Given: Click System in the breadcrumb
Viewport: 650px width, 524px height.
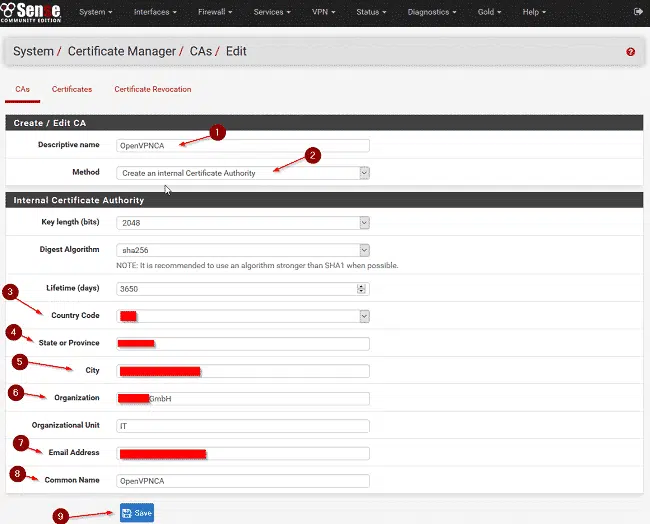Looking at the screenshot, I should 33,51.
